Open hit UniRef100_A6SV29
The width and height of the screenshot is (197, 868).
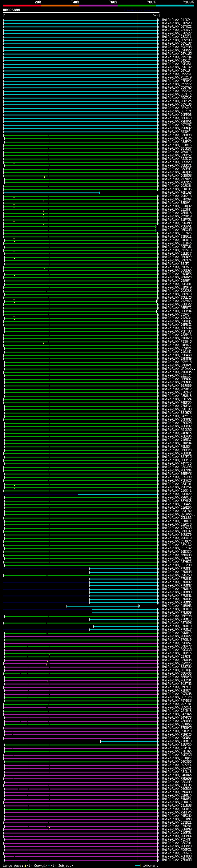click(177, 162)
